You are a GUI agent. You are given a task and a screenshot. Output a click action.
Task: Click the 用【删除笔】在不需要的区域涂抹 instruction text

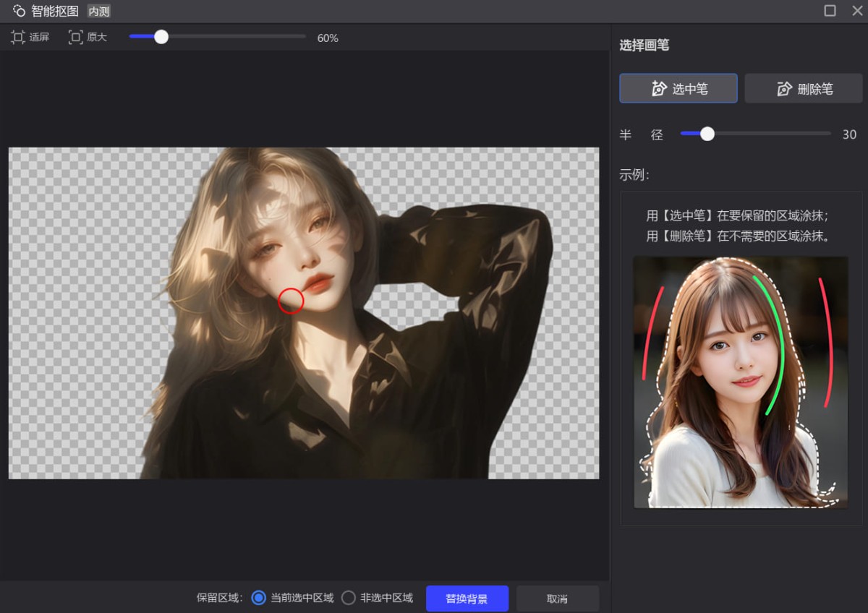737,236
